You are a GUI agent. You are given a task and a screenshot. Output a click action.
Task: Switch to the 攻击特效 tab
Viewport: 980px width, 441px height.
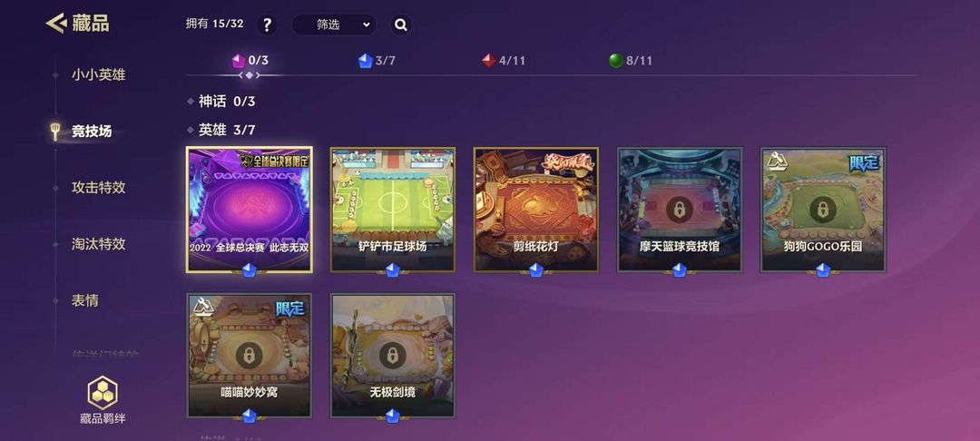coord(98,188)
